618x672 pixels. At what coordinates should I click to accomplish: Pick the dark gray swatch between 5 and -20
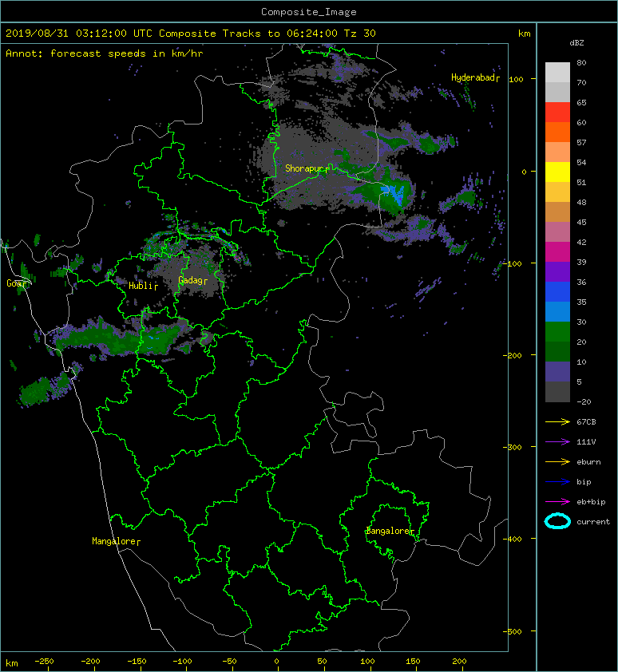pyautogui.click(x=557, y=392)
